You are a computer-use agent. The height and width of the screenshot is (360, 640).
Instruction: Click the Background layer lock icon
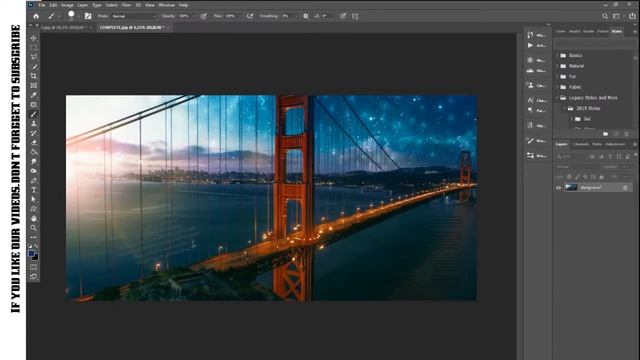[625, 188]
